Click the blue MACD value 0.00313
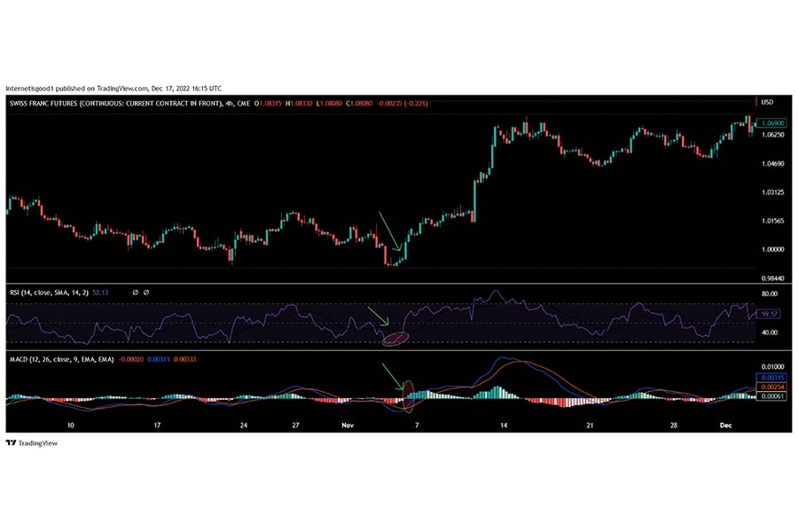The image size is (798, 532). click(x=159, y=359)
